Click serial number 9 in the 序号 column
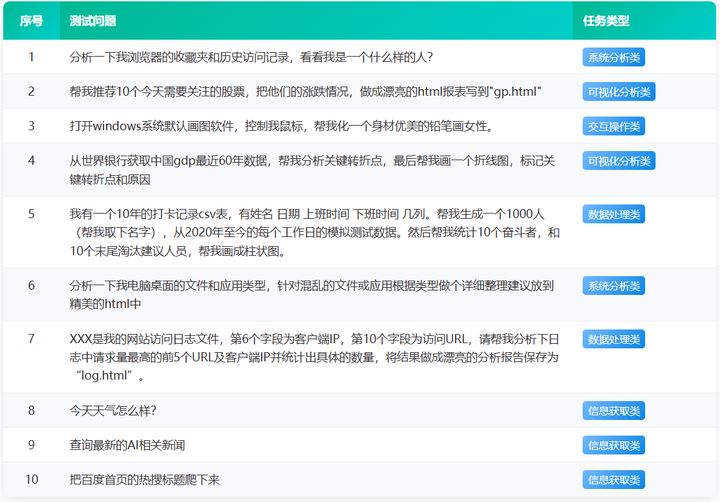This screenshot has height=502, width=720. click(31, 445)
